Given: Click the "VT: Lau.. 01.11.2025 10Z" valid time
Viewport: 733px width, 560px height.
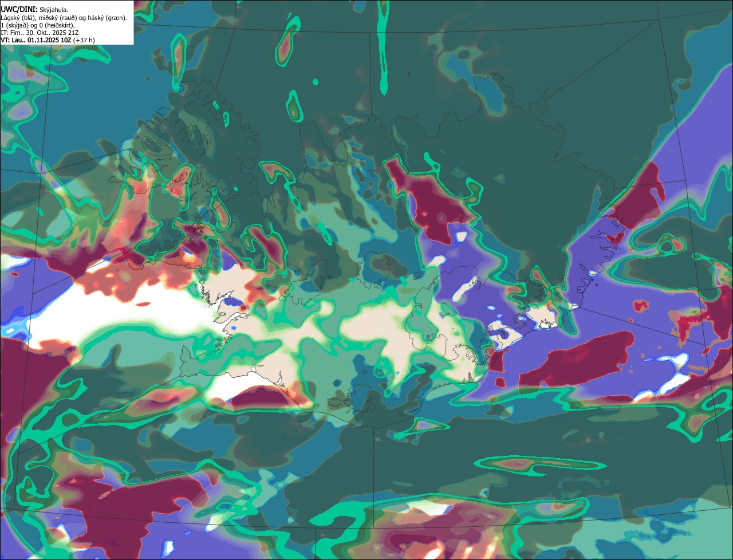Looking at the screenshot, I should tap(36, 40).
